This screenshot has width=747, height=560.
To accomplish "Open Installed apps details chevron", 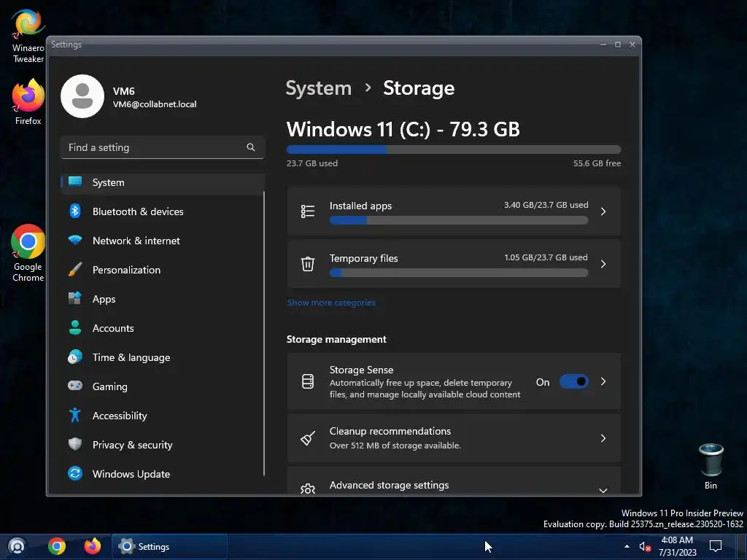I will [603, 211].
